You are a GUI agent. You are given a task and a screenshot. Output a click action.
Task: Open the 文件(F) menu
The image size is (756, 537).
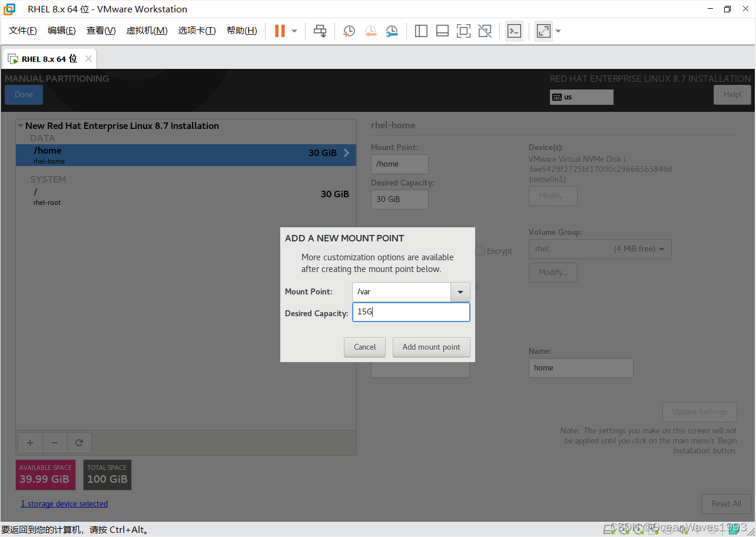pos(23,31)
